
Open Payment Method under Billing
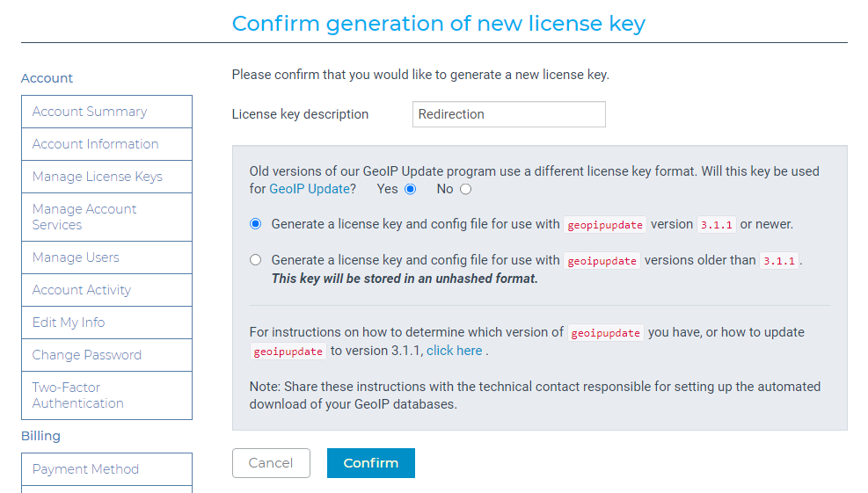(x=106, y=469)
